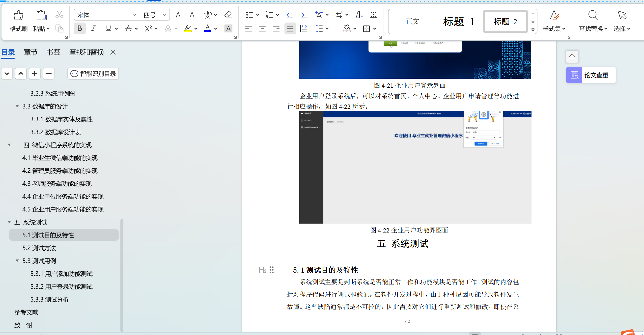Jump to 4.3 老师服务端功能的实现 in outline
The width and height of the screenshot is (644, 335).
click(57, 184)
